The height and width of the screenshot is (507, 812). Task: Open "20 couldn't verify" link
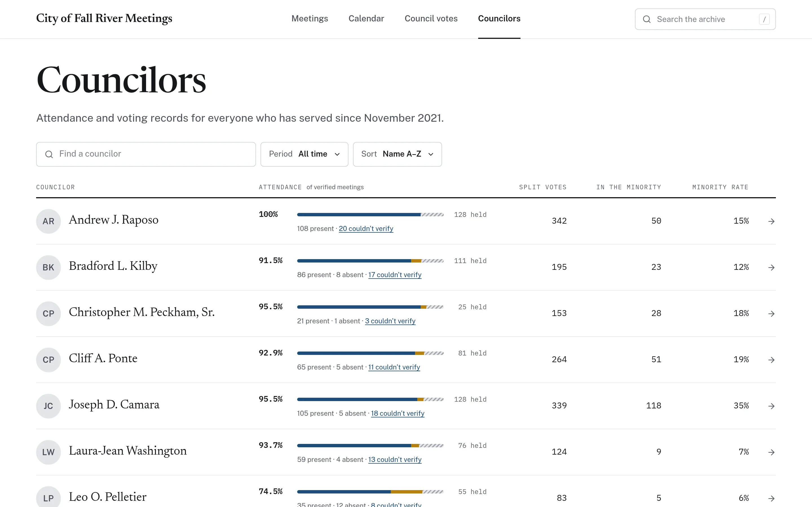tap(366, 229)
